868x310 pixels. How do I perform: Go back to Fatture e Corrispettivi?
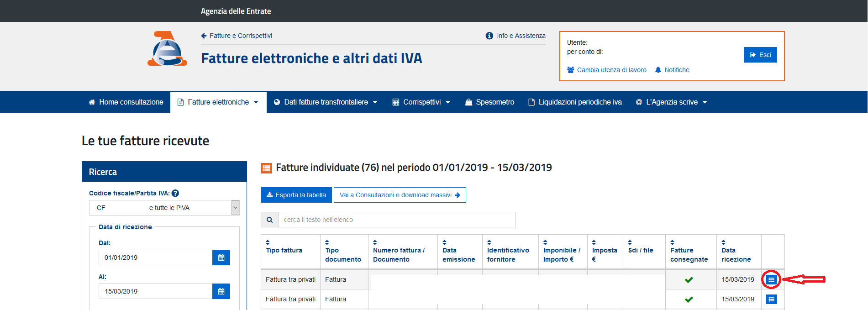coord(237,36)
